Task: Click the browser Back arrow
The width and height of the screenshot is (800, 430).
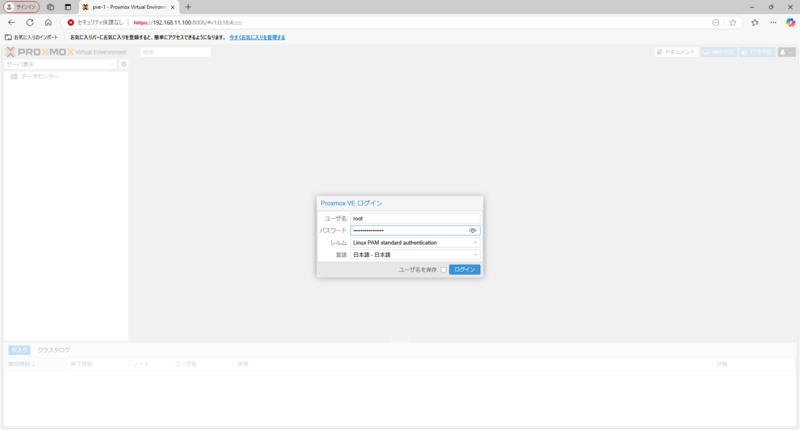Action: [x=11, y=22]
